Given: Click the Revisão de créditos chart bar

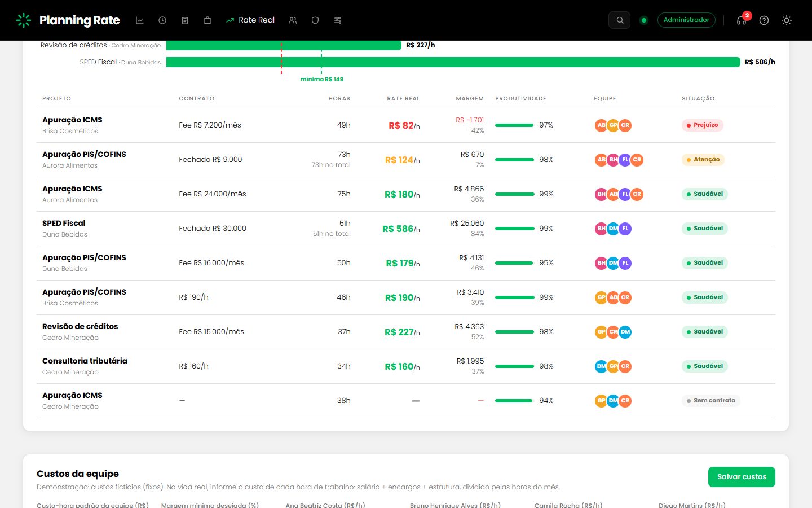Looking at the screenshot, I should point(284,45).
